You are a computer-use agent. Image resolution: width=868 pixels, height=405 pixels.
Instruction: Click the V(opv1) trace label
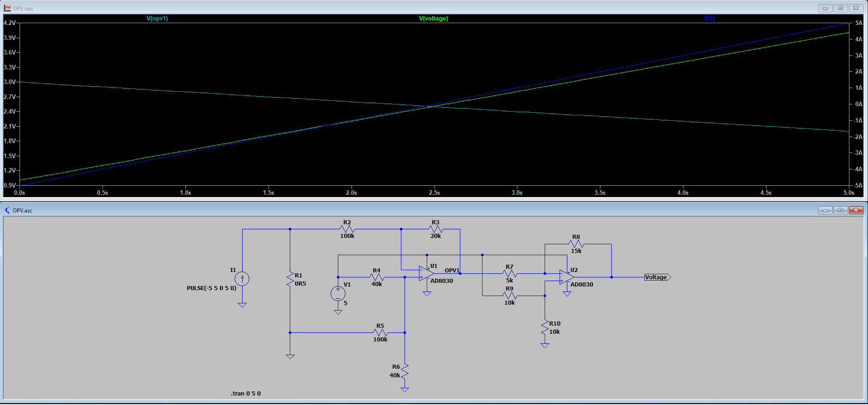coord(157,19)
